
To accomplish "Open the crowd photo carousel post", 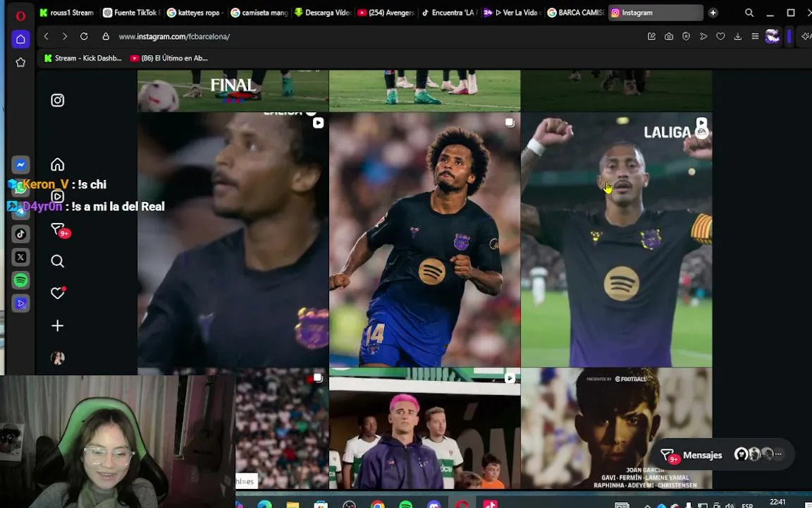I will pos(282,429).
